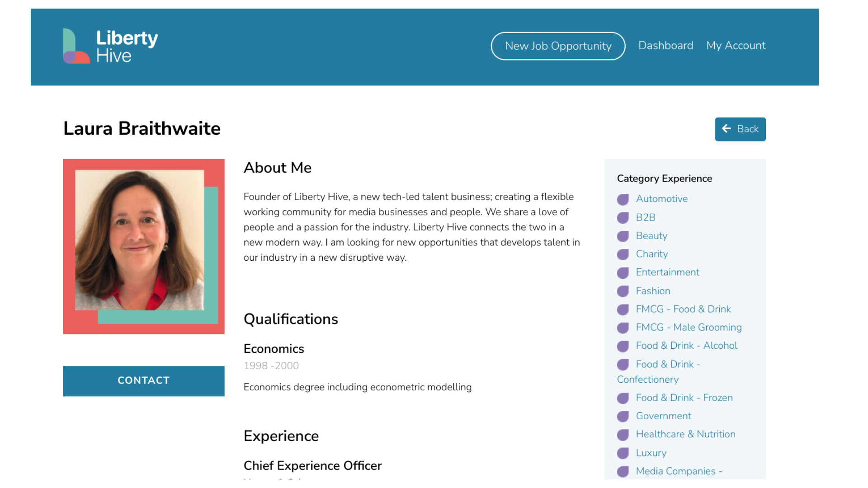Select FMCG - Male Grooming category
Screen dimensions: 868x488
[x=689, y=328]
